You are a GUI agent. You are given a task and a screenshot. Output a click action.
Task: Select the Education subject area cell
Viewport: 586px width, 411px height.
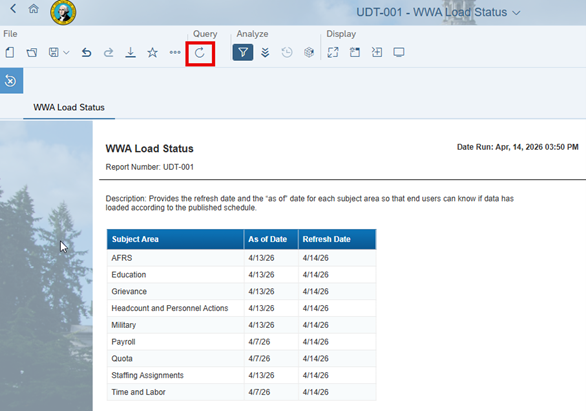[x=175, y=275]
